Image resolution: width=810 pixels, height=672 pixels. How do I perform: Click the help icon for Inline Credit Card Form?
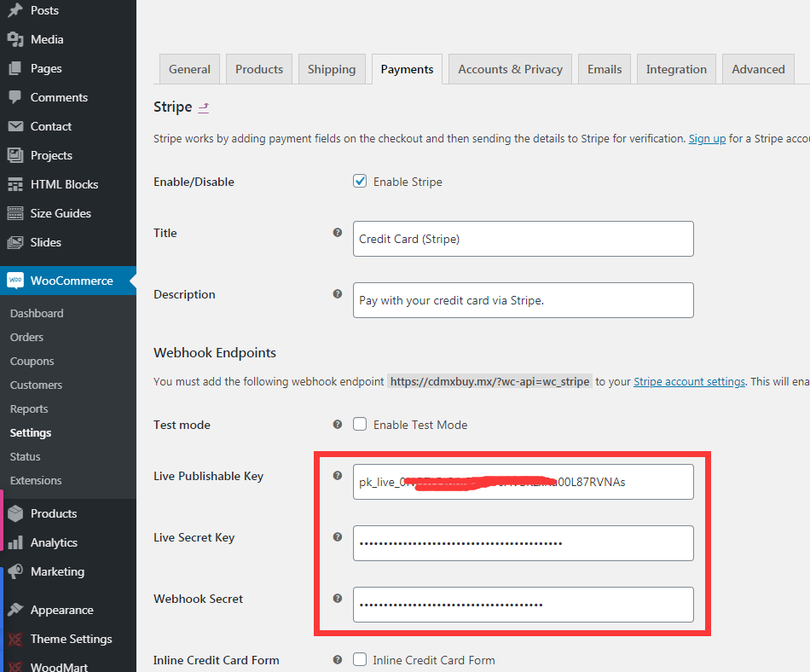pos(338,659)
